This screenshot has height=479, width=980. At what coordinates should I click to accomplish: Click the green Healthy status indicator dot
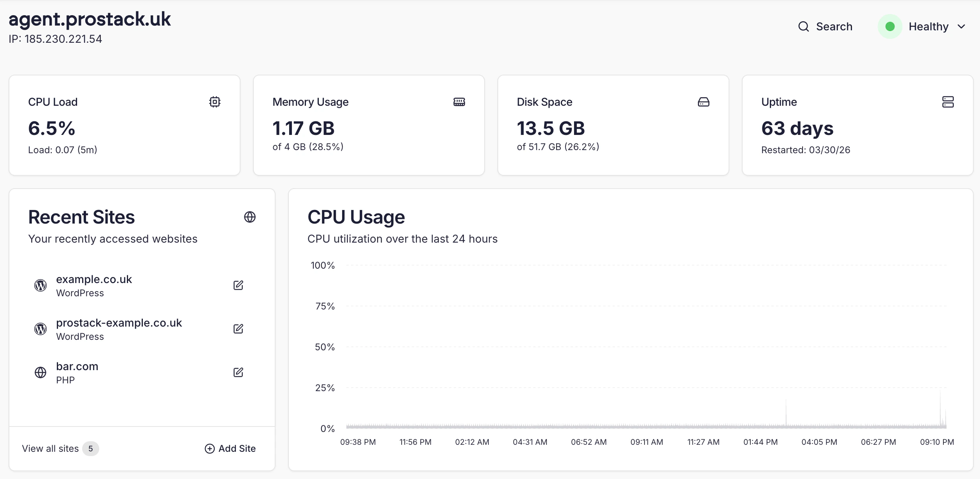pos(890,26)
